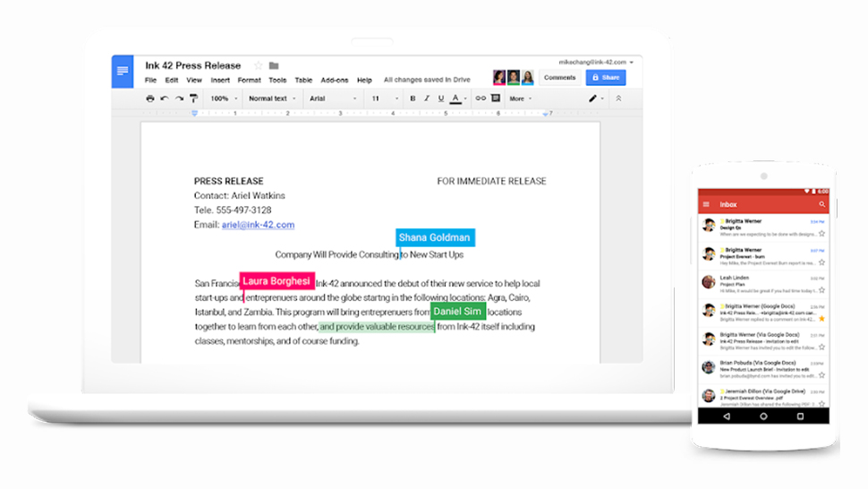Image resolution: width=868 pixels, height=489 pixels.
Task: Click the Laura Borghesi cursor label
Action: coord(277,281)
